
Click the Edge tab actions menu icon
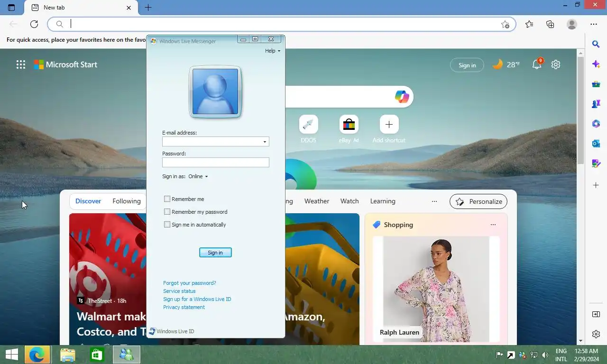(x=11, y=8)
